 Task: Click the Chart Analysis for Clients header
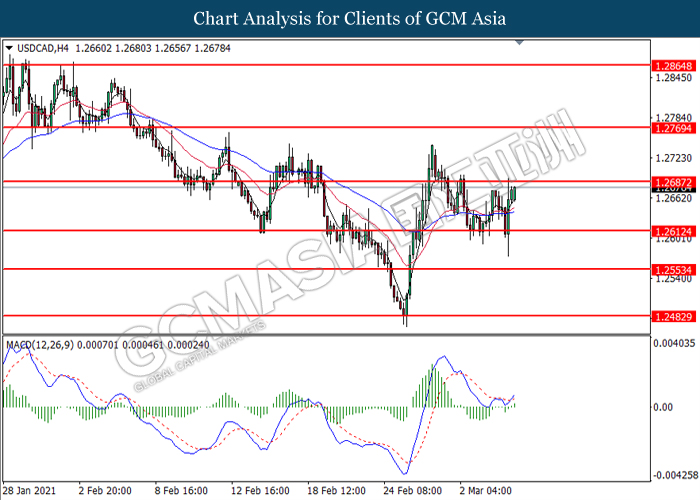tap(349, 18)
